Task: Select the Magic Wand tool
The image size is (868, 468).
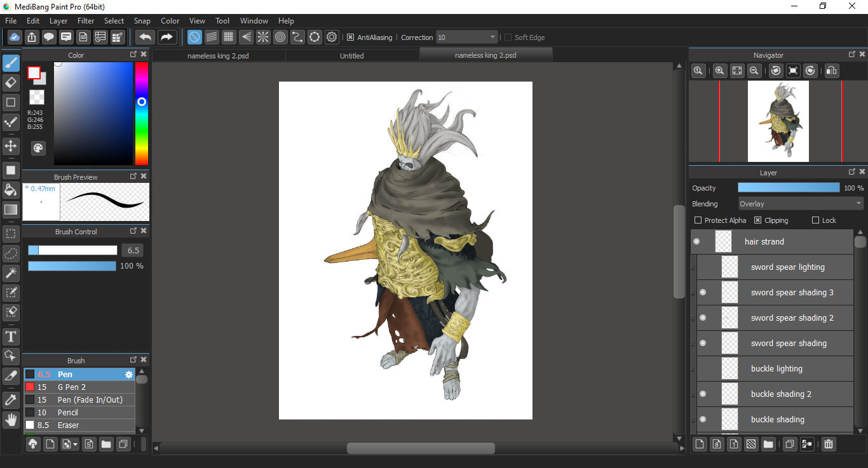Action: [x=11, y=273]
